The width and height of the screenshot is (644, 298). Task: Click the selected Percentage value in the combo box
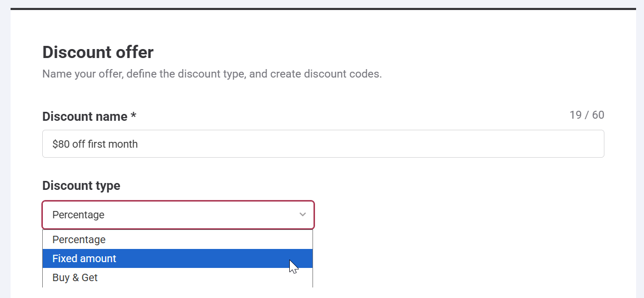[79, 215]
